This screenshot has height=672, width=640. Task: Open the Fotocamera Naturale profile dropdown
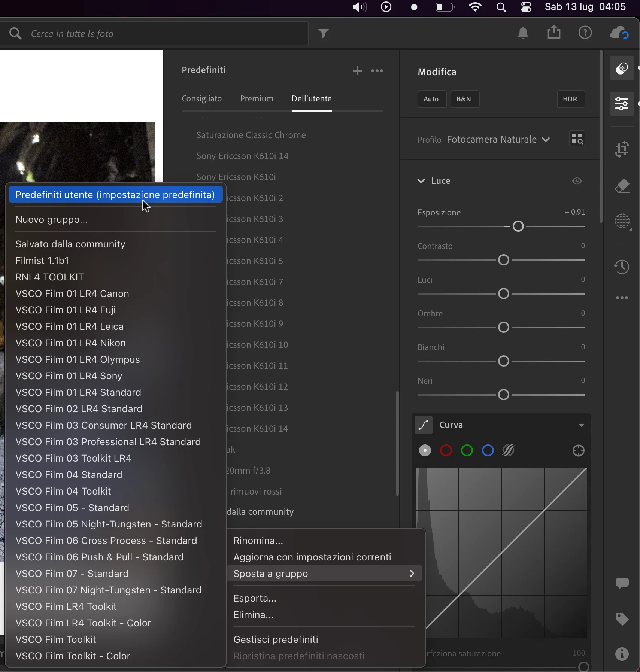498,140
